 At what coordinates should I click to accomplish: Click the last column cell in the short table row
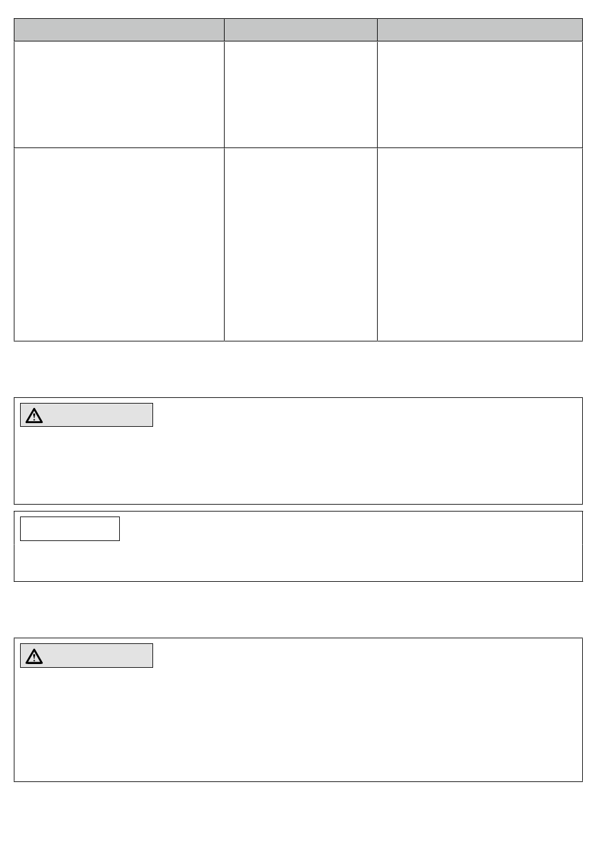click(x=480, y=95)
